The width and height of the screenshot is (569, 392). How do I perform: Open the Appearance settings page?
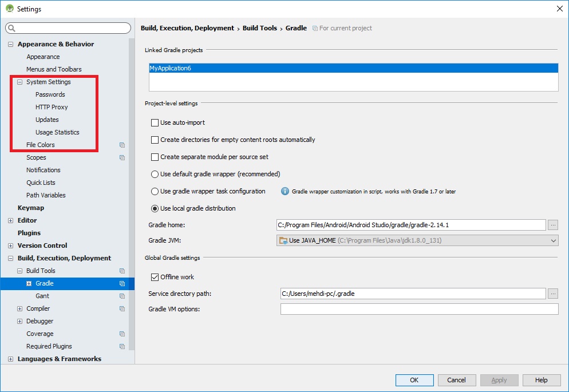click(x=43, y=57)
